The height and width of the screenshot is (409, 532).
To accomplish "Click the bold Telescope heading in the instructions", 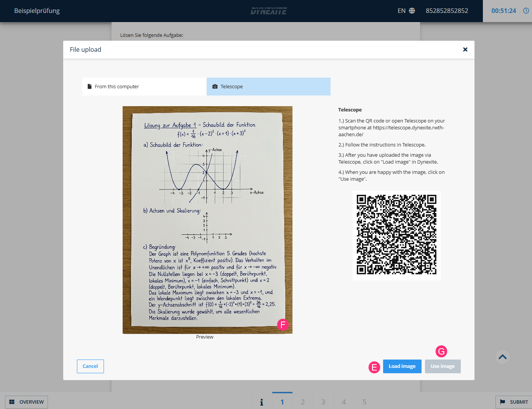I will coord(350,110).
